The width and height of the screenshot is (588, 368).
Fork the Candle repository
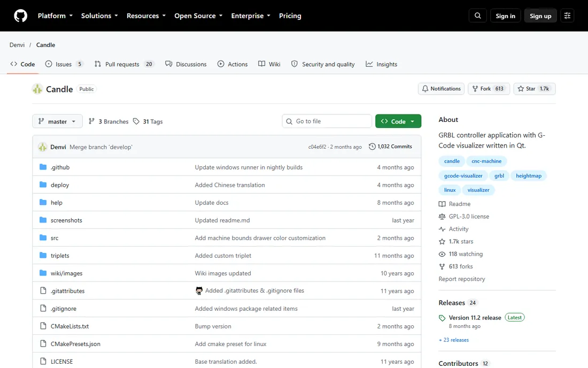pos(489,89)
